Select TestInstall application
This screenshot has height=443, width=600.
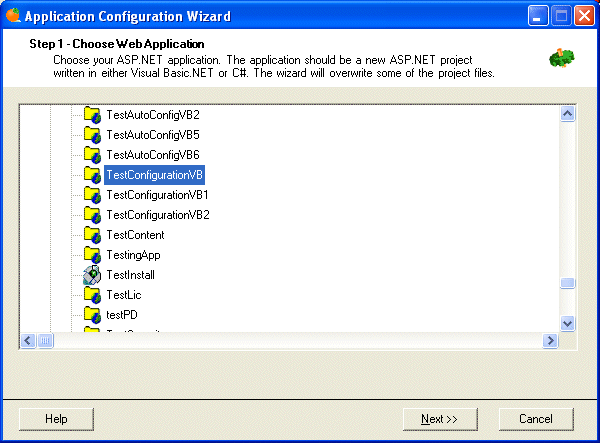point(130,275)
